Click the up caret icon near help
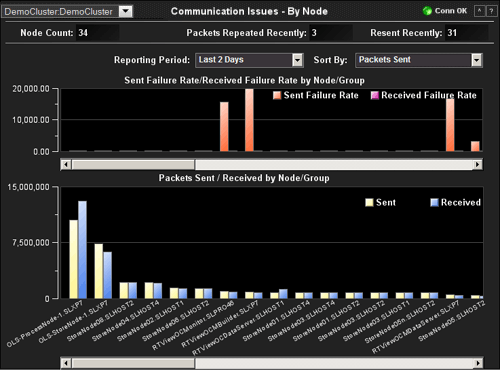Viewport: 500px width, 371px height. [x=479, y=11]
